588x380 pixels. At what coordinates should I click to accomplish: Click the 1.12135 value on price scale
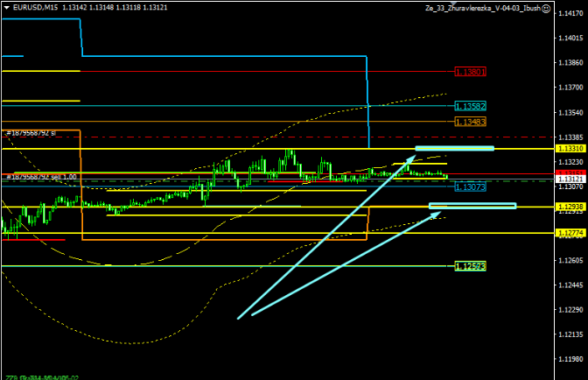570,334
